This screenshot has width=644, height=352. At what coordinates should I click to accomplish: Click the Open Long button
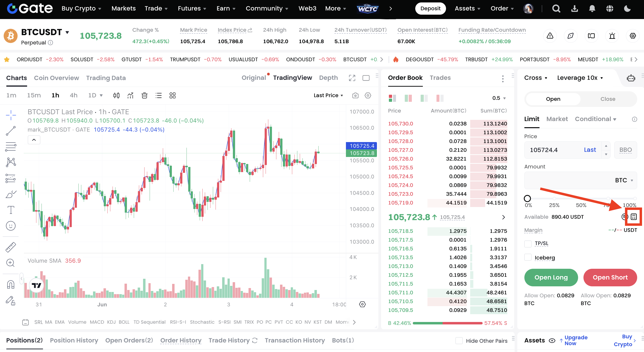[x=551, y=277]
